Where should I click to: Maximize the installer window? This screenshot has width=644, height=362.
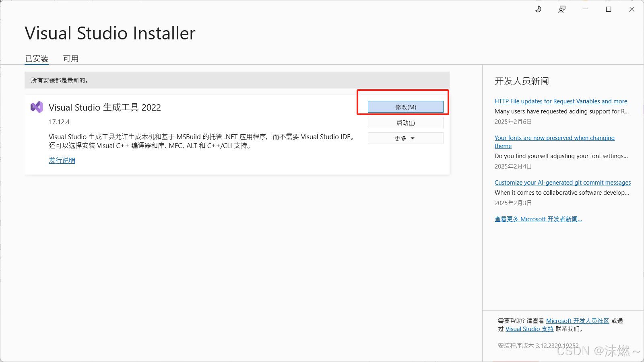[x=609, y=9]
